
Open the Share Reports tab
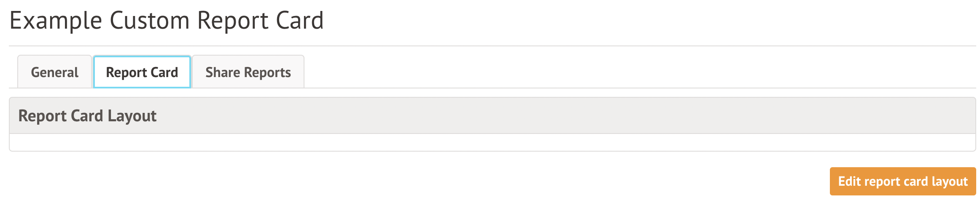[248, 72]
